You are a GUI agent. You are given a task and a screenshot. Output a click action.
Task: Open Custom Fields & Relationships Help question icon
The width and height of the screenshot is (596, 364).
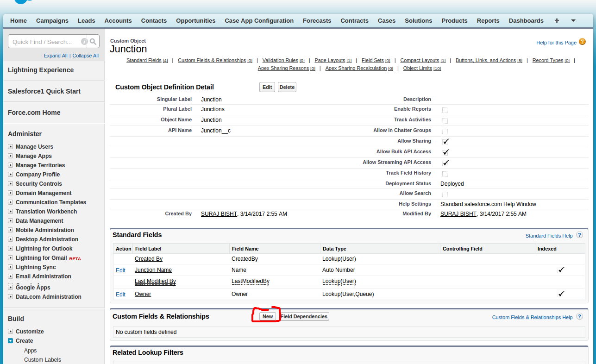coord(579,317)
